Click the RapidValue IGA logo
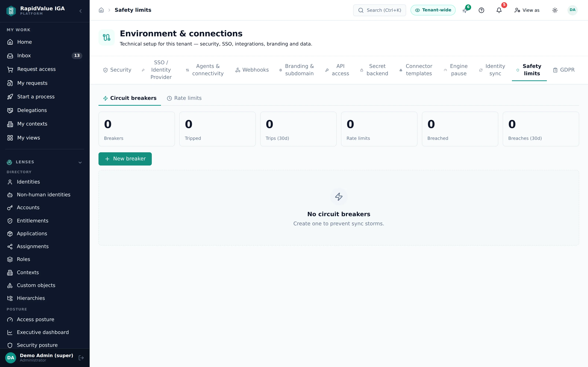Screen dimensions: 588x367 [11, 11]
